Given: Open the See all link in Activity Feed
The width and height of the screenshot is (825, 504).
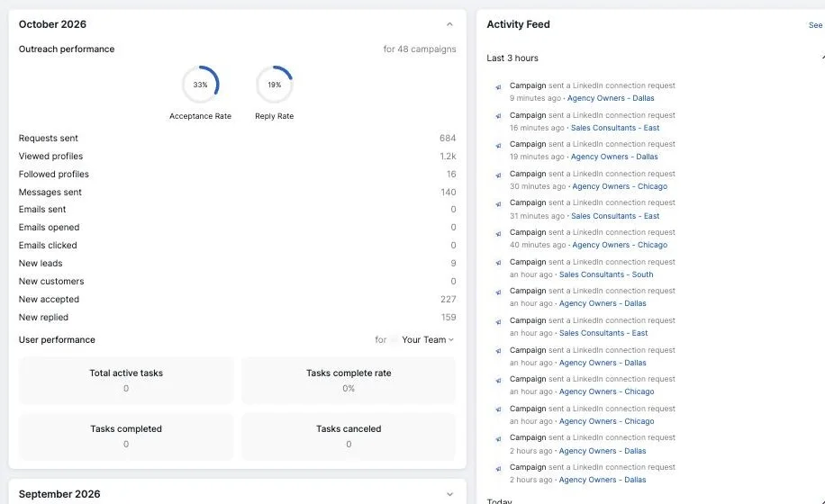Looking at the screenshot, I should click(816, 25).
